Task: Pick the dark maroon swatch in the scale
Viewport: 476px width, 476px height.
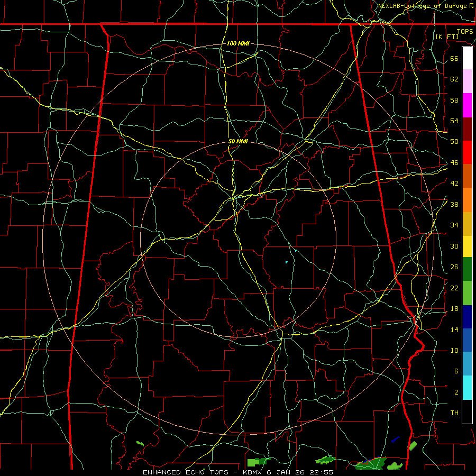Action: 467,129
